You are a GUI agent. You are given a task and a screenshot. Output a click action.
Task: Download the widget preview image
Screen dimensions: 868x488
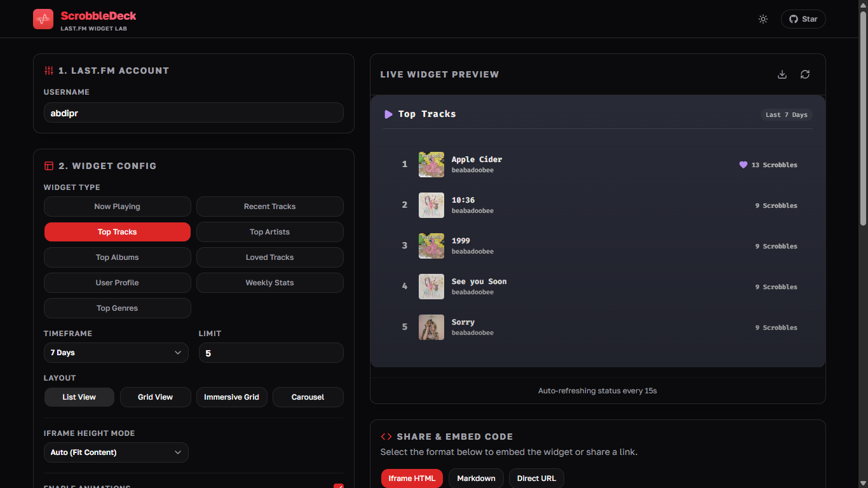click(x=782, y=74)
